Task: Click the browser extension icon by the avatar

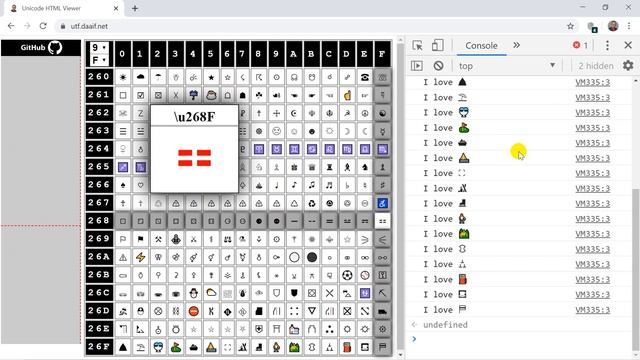Action: coord(592,27)
